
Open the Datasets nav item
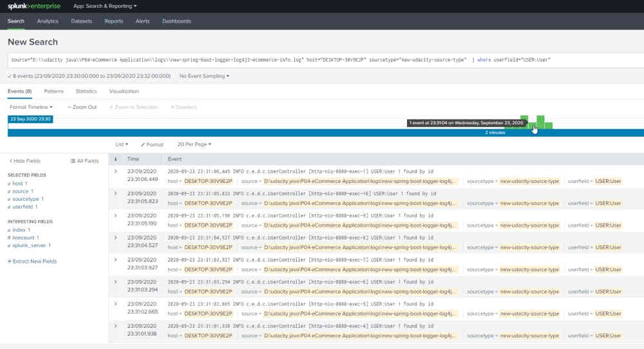point(81,21)
